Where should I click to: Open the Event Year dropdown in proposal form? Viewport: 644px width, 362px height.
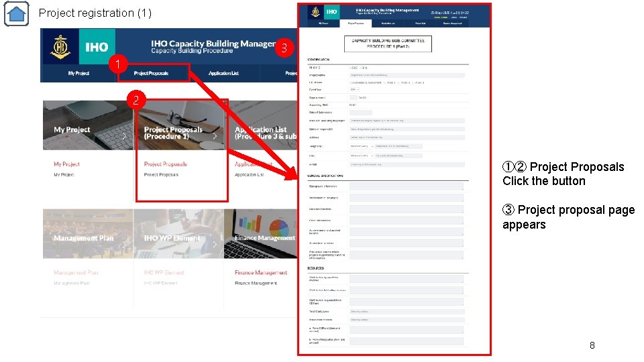pyautogui.click(x=354, y=89)
